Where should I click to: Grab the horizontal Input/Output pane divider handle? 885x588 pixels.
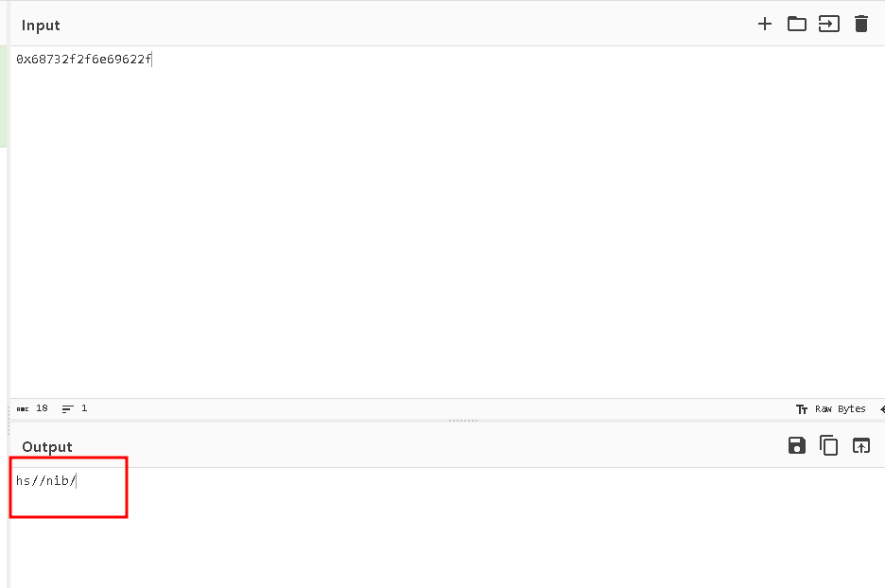pyautogui.click(x=462, y=421)
